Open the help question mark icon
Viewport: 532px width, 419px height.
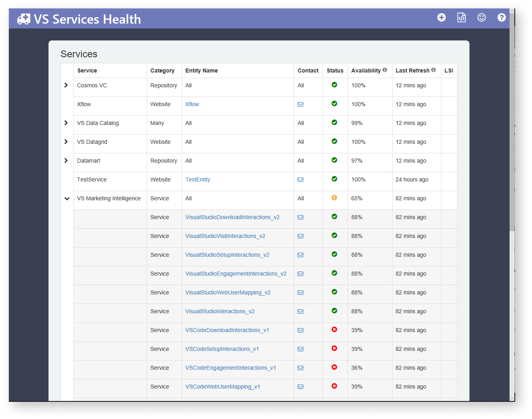tap(502, 17)
